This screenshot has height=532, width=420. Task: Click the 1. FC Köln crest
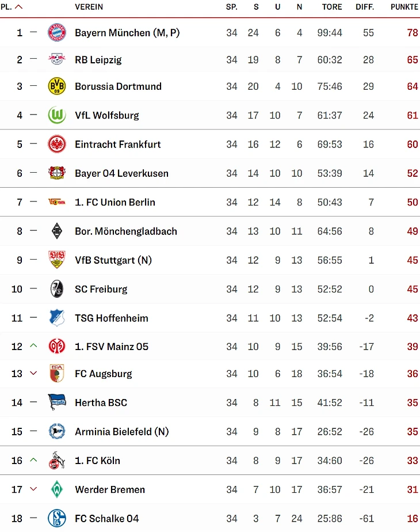[x=57, y=461]
